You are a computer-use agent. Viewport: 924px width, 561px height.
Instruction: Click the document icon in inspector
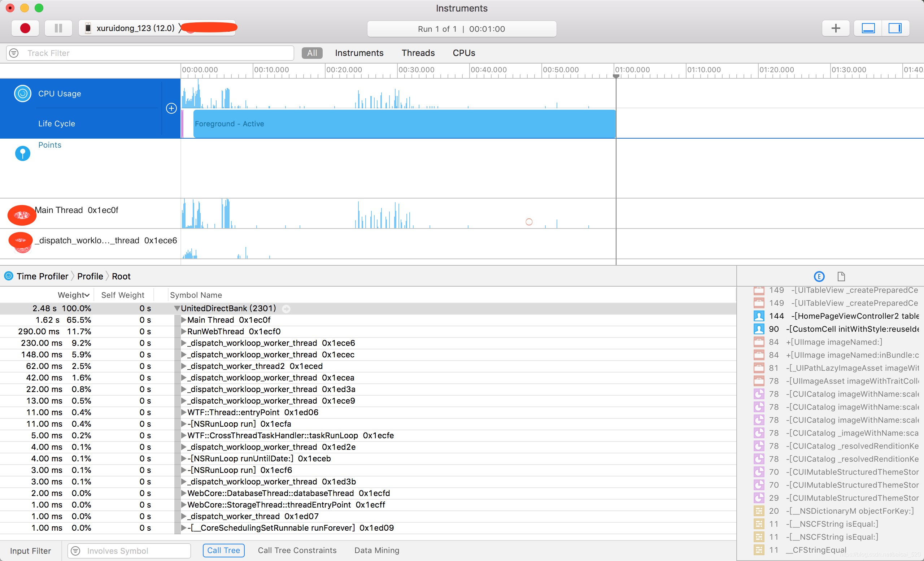pos(841,277)
